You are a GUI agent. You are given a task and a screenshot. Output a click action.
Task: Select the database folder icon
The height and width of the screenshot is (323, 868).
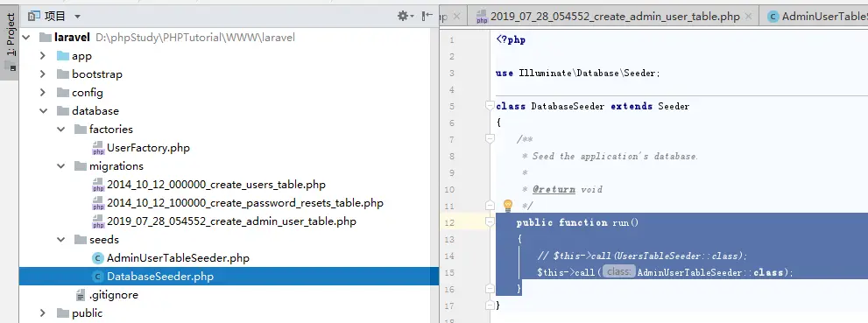pos(62,111)
